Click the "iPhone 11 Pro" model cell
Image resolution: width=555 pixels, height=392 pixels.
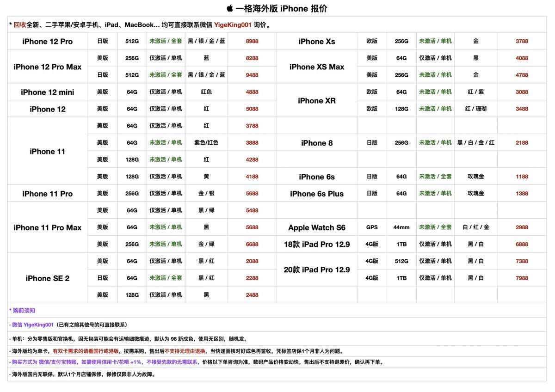pyautogui.click(x=48, y=194)
